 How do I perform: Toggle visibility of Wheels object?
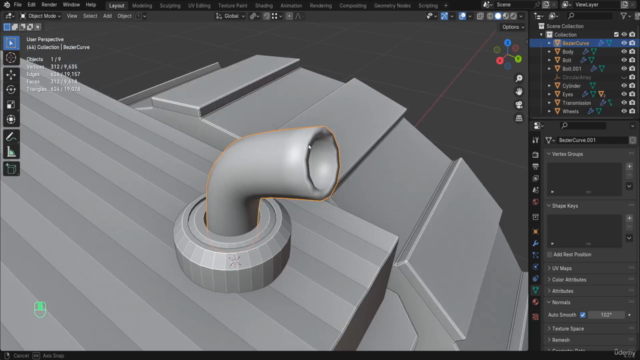coord(624,111)
